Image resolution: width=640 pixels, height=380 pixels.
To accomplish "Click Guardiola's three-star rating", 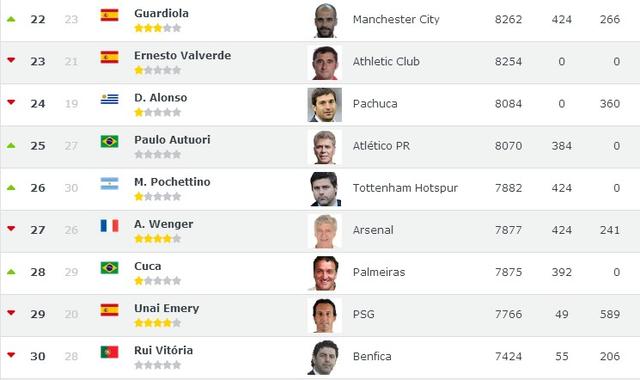I will coord(158,28).
